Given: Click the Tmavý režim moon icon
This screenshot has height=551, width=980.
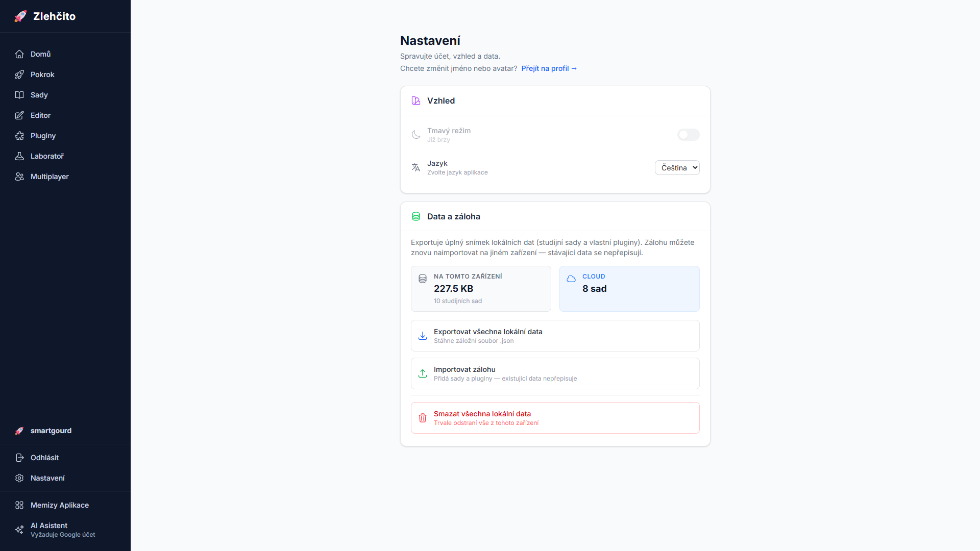Looking at the screenshot, I should (416, 135).
